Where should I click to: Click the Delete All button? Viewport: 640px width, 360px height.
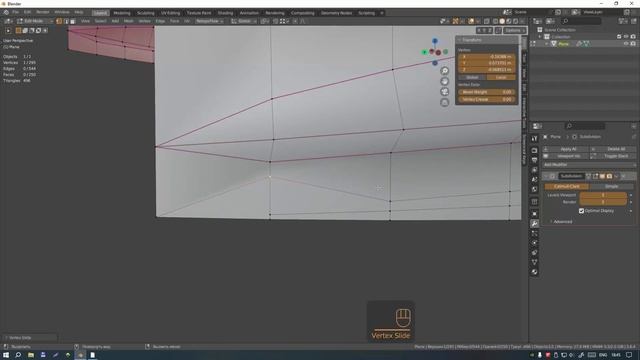[613, 149]
